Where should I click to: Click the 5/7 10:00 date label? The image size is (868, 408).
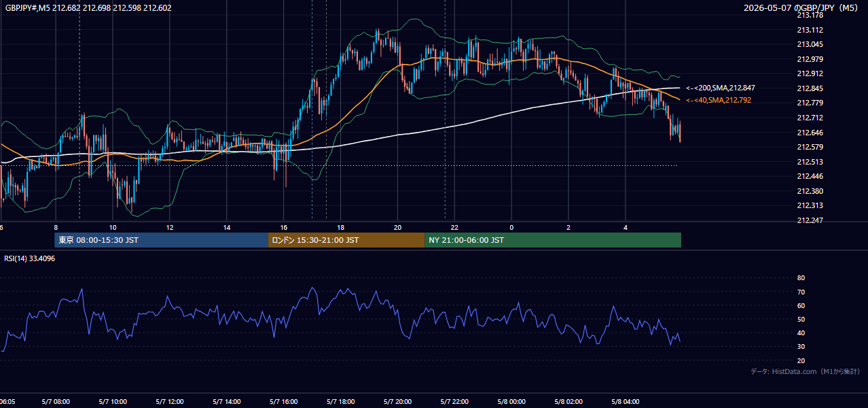(113, 402)
